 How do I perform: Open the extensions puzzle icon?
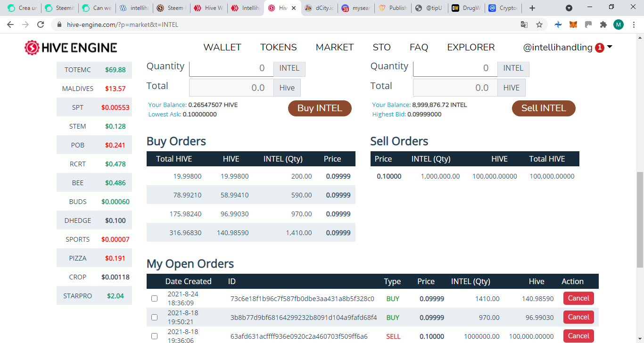tap(603, 24)
